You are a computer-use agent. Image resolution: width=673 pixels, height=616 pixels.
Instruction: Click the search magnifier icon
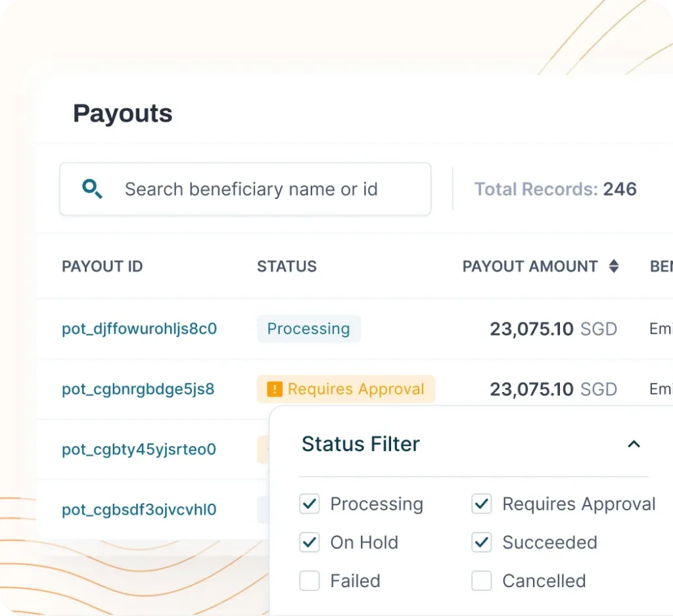[92, 189]
